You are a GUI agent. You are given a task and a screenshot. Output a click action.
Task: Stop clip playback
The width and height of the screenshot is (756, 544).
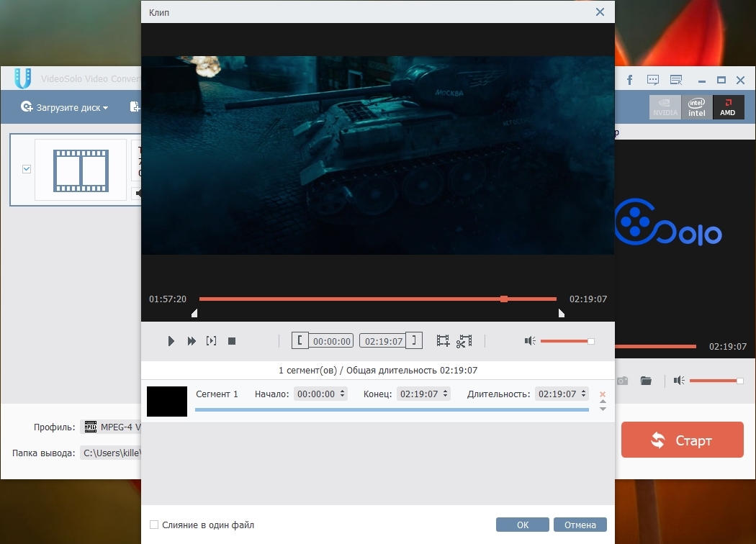coord(232,341)
